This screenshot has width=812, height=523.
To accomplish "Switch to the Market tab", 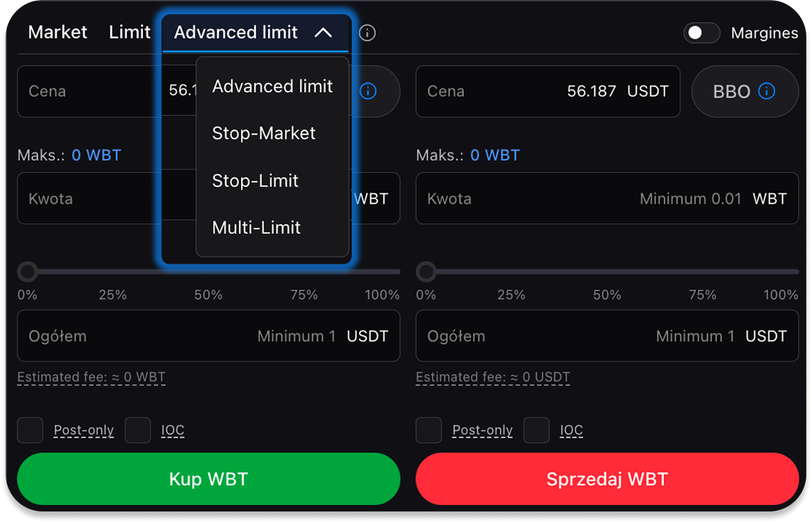I will click(57, 32).
